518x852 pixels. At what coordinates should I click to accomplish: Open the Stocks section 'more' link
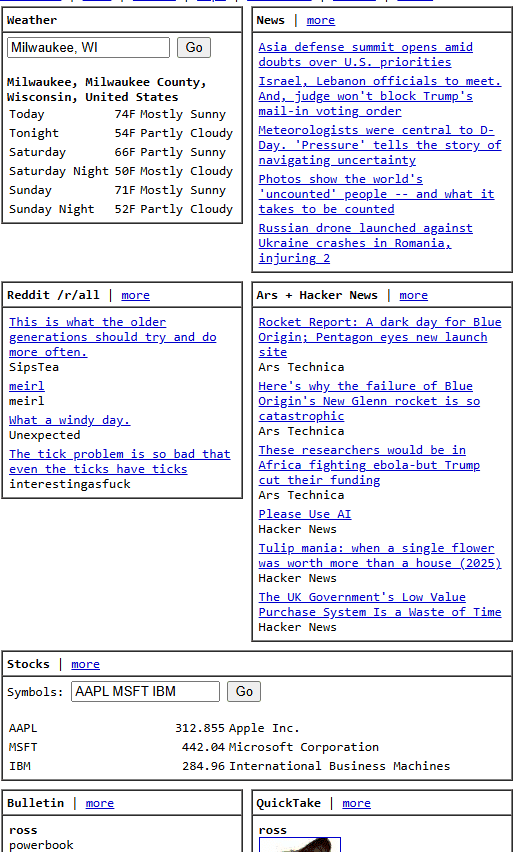[x=85, y=664]
